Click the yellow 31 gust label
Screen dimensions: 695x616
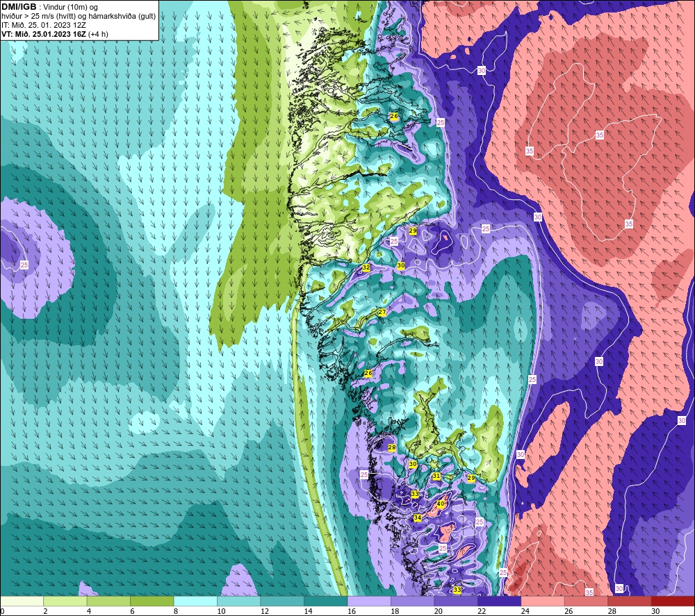436,476
